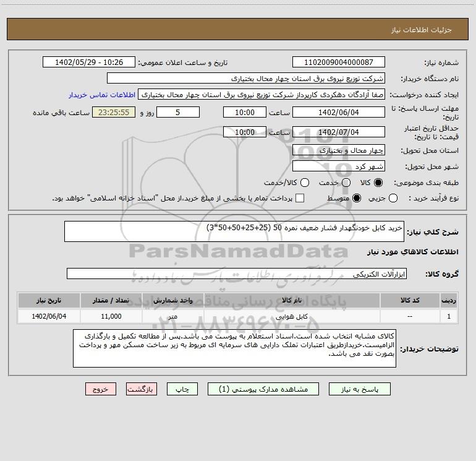Click the 11,000 quantity cell
Screen dimensions: 476x461
[x=111, y=316]
